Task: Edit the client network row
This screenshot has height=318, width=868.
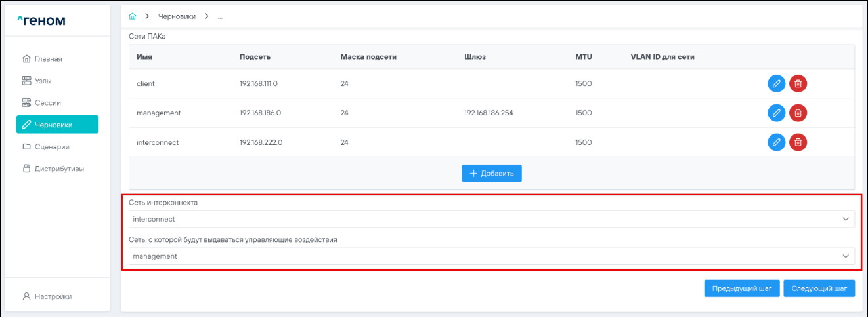Action: (776, 84)
